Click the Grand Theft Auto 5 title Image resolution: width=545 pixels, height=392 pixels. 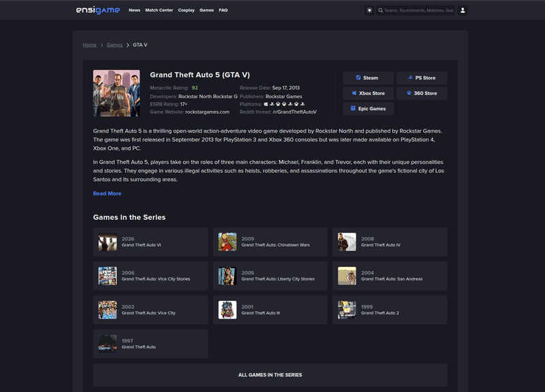pos(200,75)
